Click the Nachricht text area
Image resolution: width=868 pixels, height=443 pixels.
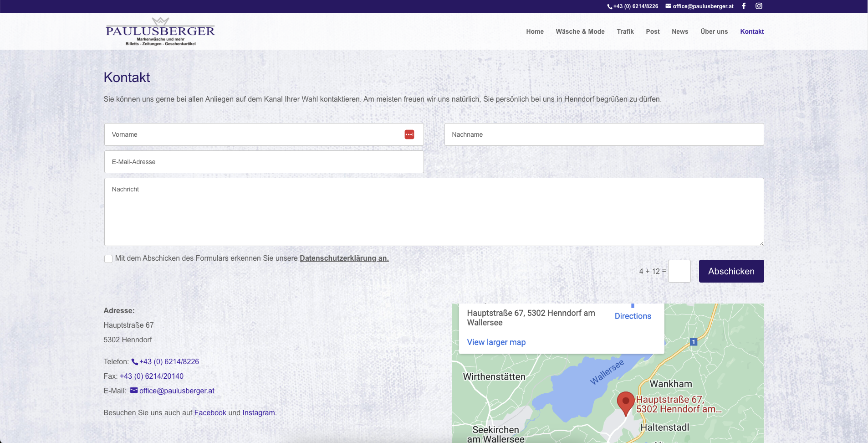tap(434, 212)
